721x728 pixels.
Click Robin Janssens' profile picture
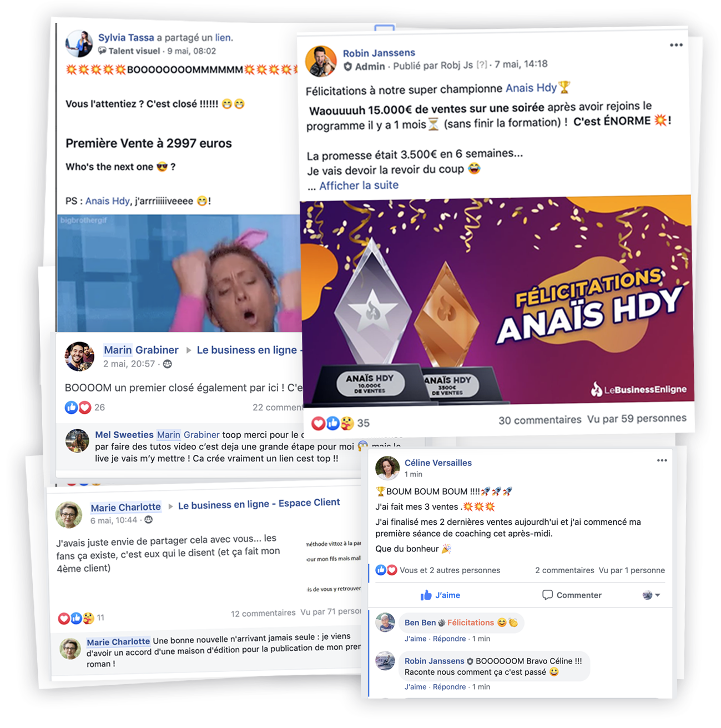pos(321,61)
